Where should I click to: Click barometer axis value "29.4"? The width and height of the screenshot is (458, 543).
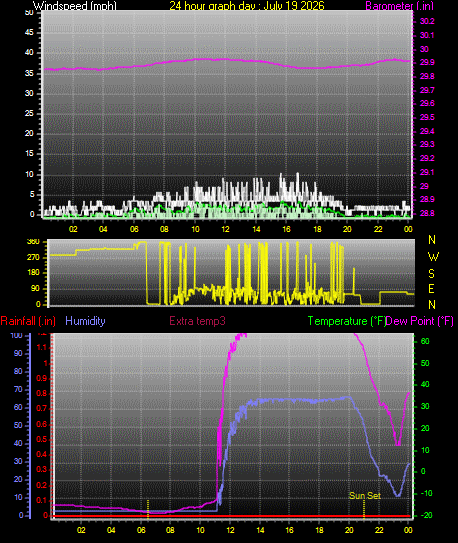(427, 131)
